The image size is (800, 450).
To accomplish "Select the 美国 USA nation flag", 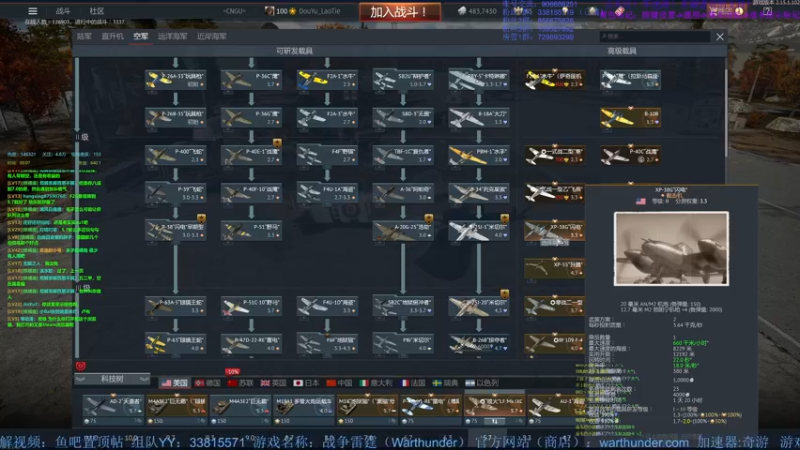I will 174,383.
